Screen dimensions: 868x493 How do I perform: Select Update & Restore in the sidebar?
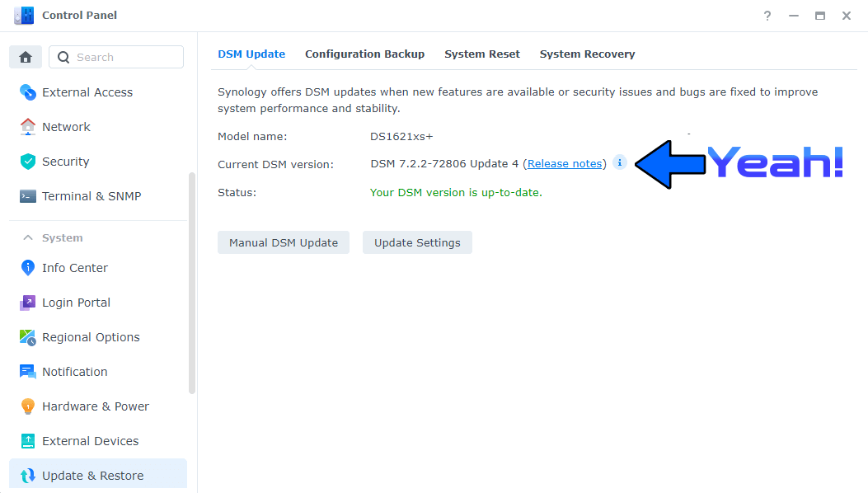pos(97,474)
